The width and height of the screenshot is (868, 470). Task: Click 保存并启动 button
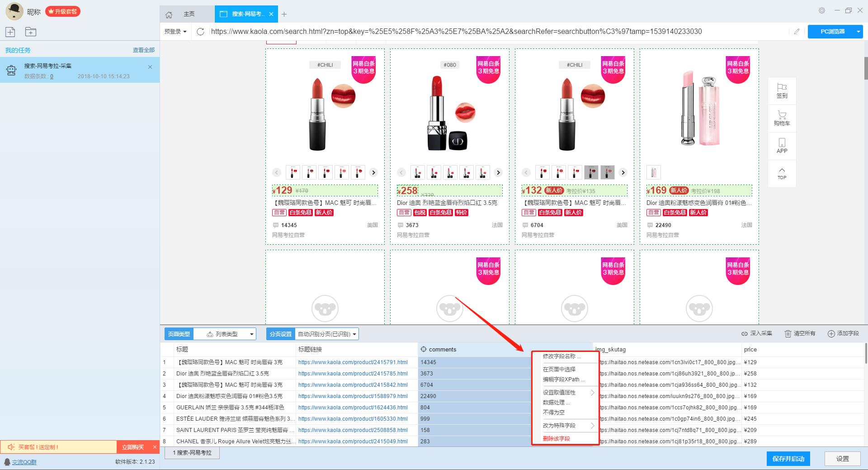pos(788,459)
